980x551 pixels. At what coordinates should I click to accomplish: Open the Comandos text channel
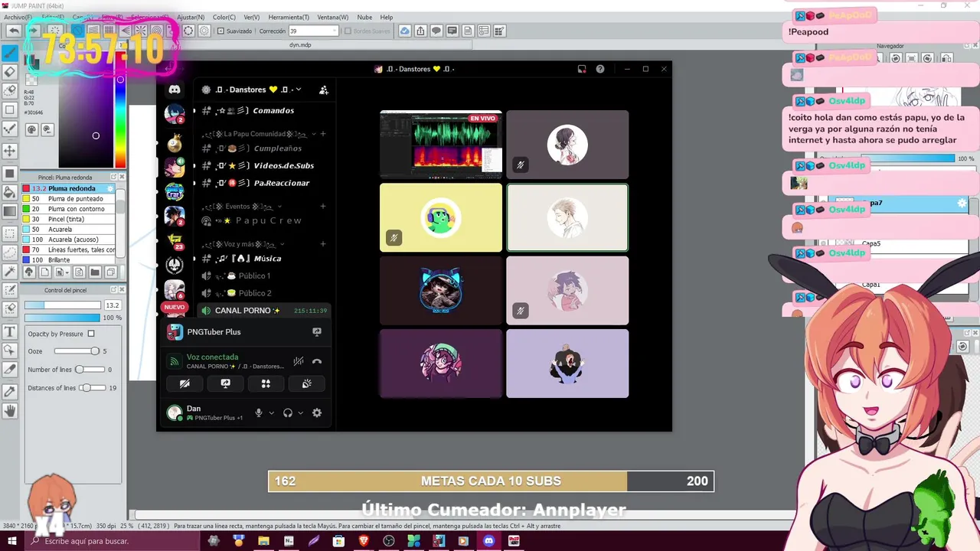click(262, 111)
